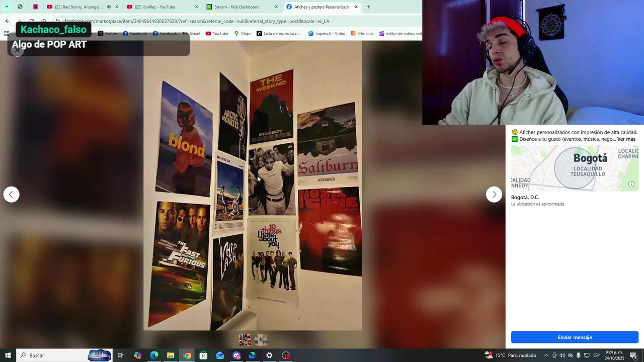Click the OneDrive cloud tray icon

coord(571,355)
